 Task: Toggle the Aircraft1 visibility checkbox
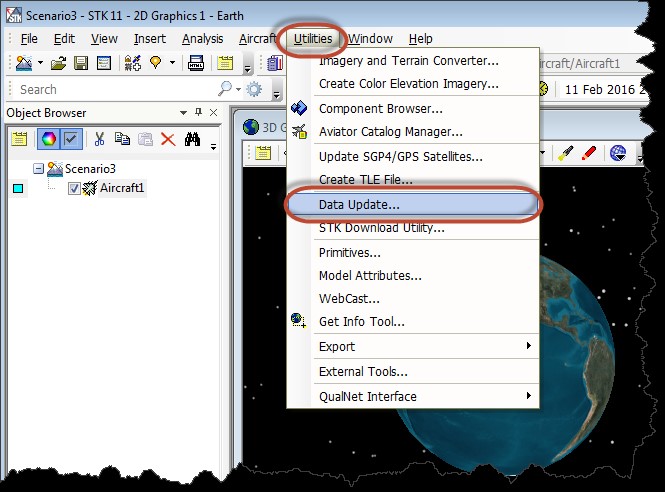(x=74, y=188)
